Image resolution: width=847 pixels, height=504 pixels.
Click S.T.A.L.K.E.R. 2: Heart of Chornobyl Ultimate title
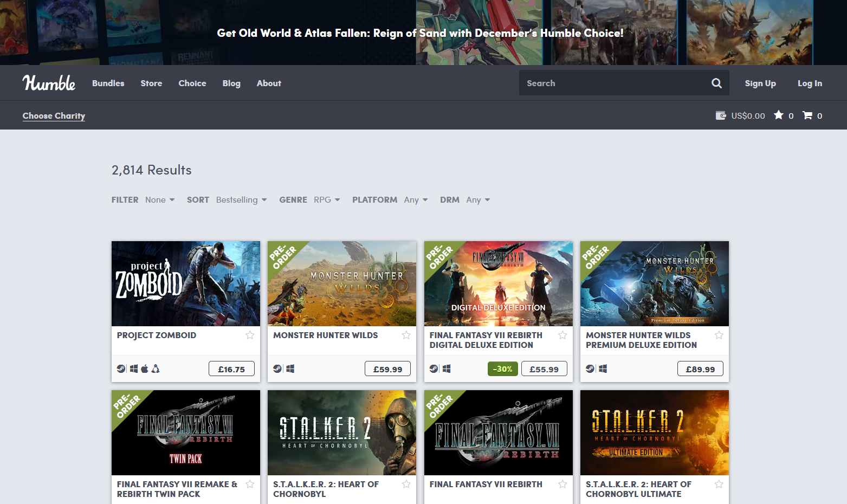point(639,489)
